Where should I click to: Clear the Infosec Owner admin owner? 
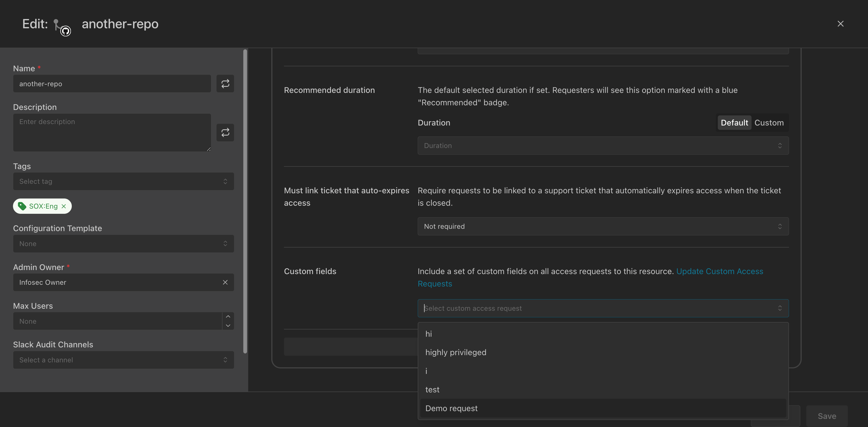(x=225, y=282)
